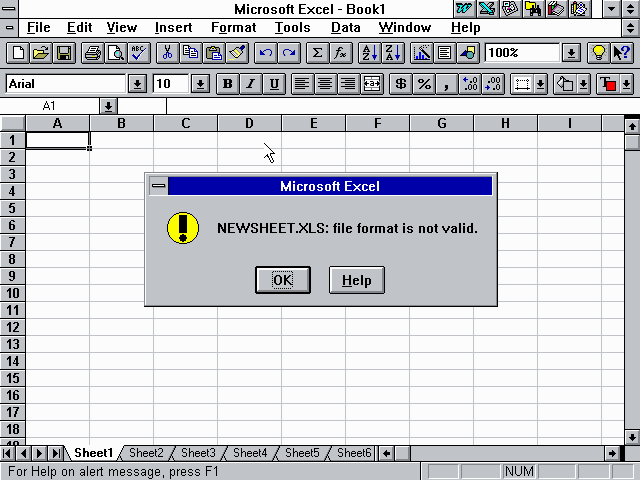Click the Currency Style dollar icon
Image resolution: width=640 pixels, height=480 pixels.
(401, 84)
